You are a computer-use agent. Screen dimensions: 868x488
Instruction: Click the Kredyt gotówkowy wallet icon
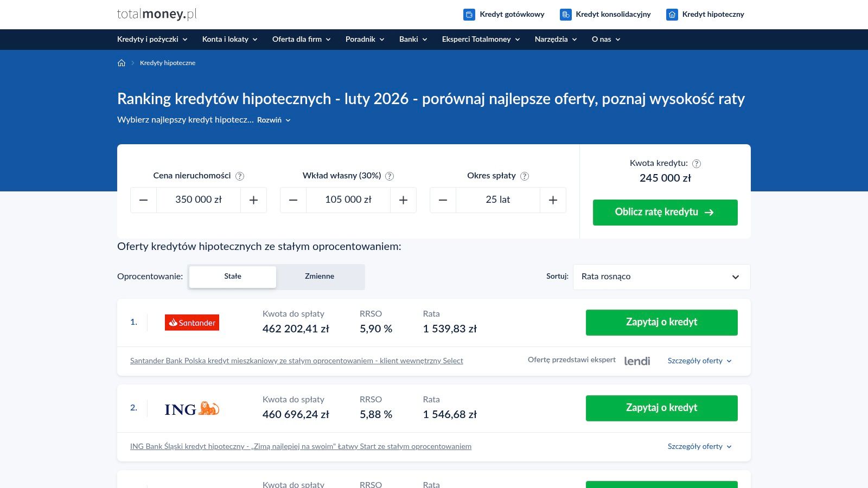(x=469, y=15)
